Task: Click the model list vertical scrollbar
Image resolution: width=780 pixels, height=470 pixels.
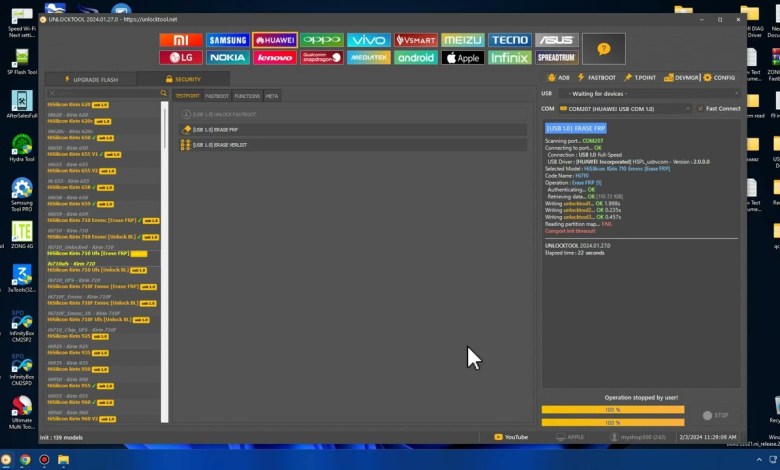Action: [x=165, y=262]
